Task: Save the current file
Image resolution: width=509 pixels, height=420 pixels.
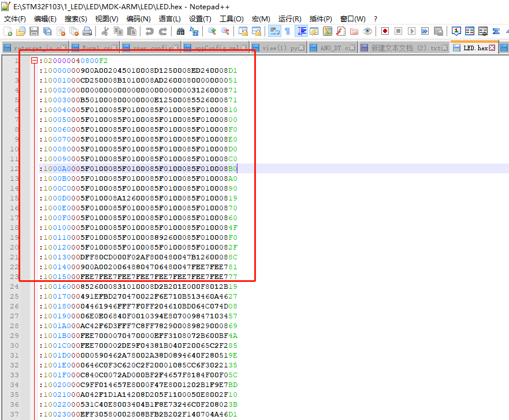Action: click(34, 31)
